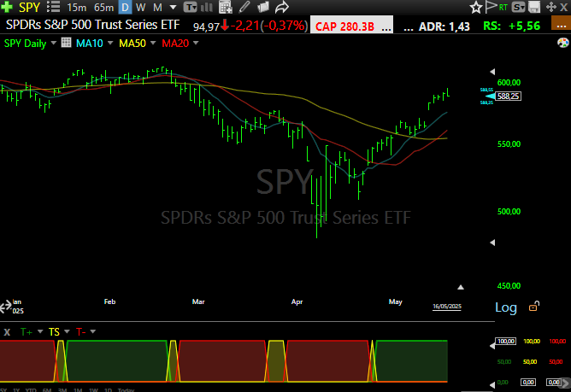The image size is (571, 392).
Task: Click the four-way move arrows icon
Action: point(551,7)
